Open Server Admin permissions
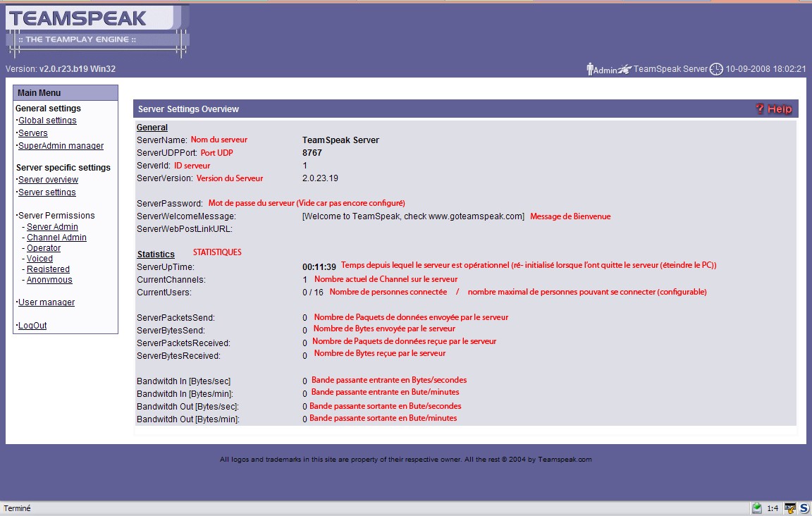The width and height of the screenshot is (812, 516). point(52,227)
